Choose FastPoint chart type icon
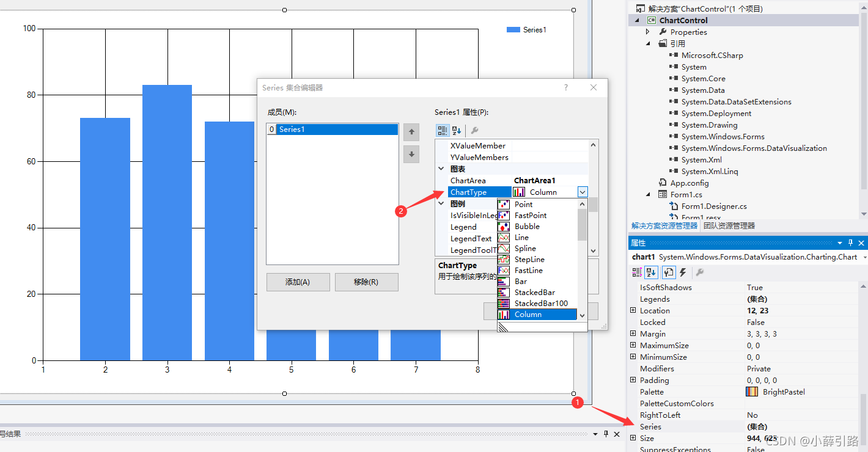The height and width of the screenshot is (452, 868). 504,215
